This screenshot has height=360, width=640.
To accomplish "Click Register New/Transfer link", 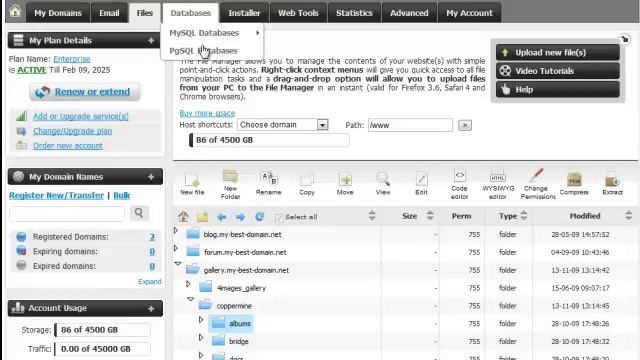I will tap(56, 196).
